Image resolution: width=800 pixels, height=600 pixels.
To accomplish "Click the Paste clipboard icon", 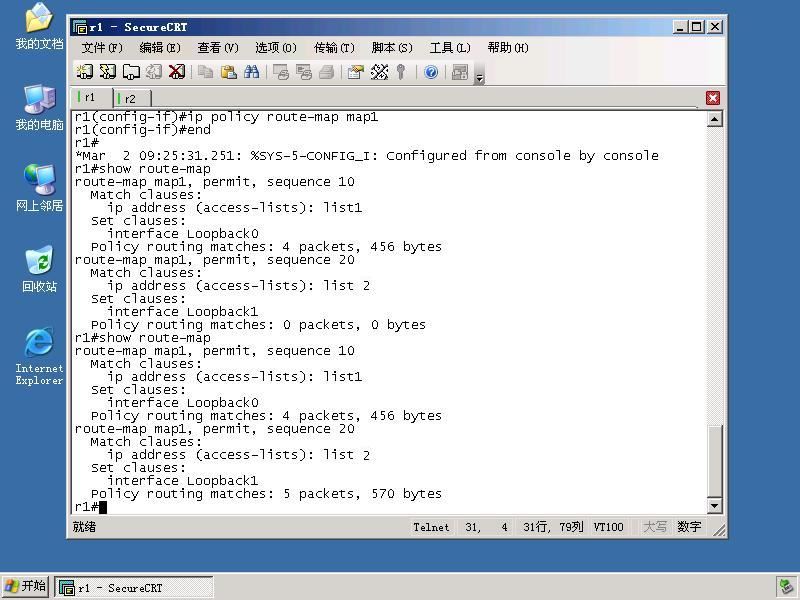I will click(229, 72).
